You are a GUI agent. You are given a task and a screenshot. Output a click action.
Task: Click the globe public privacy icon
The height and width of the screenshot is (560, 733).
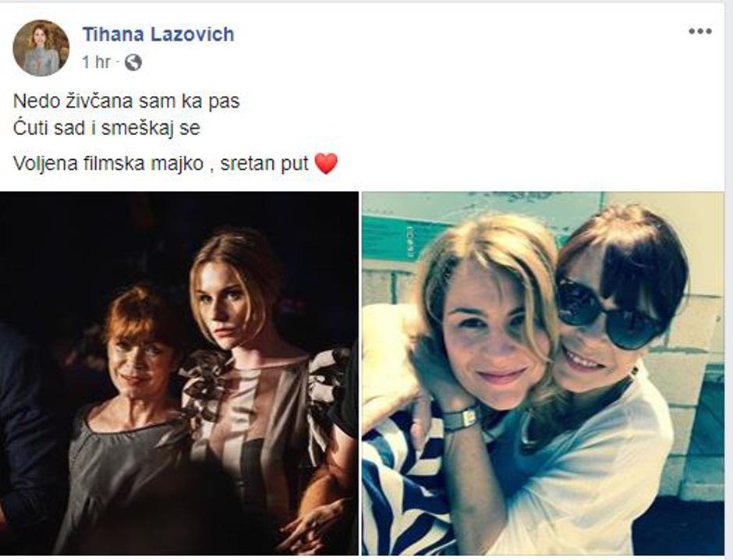click(133, 62)
